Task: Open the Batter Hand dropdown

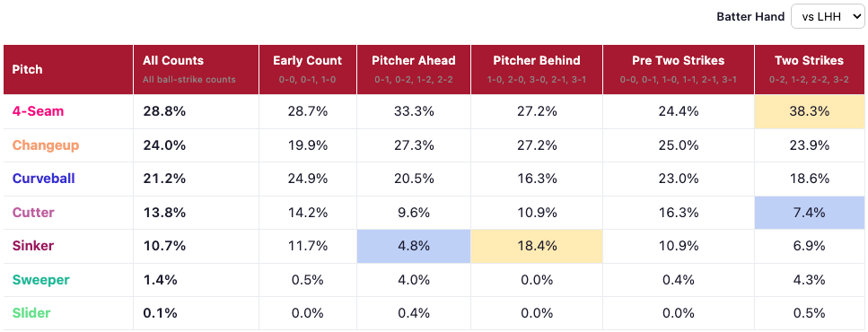Action: 827,16
